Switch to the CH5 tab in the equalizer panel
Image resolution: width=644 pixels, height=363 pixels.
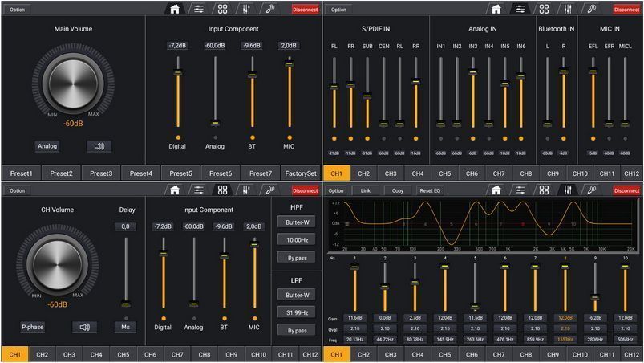(444, 354)
